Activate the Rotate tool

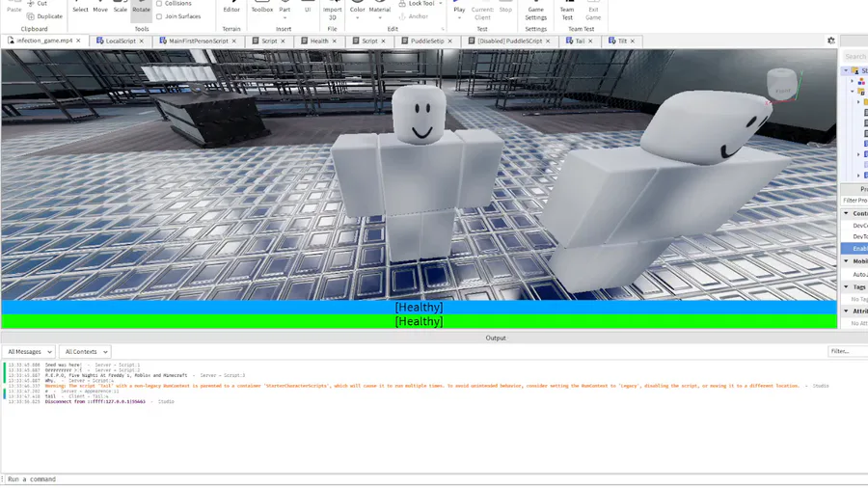pos(141,8)
